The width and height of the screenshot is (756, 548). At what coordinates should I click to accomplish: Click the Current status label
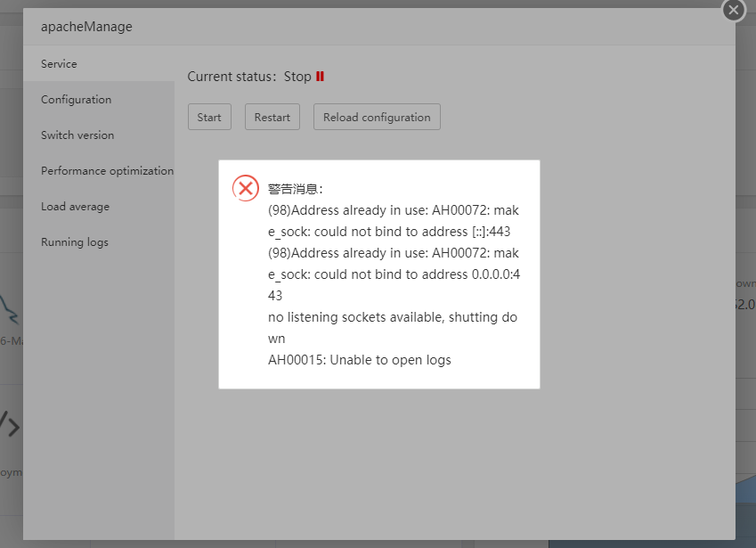pyautogui.click(x=232, y=77)
